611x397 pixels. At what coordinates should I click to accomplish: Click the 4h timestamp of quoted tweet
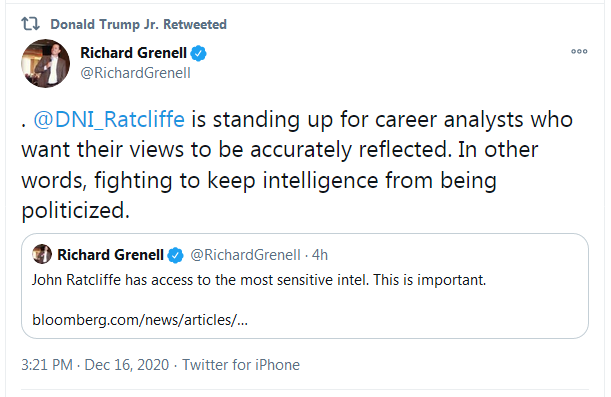click(x=320, y=255)
